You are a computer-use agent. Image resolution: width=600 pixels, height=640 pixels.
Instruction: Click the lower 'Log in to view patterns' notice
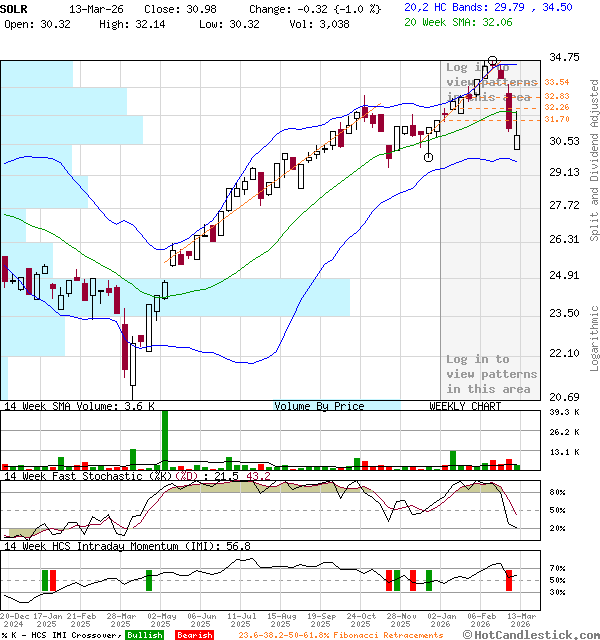[491, 374]
